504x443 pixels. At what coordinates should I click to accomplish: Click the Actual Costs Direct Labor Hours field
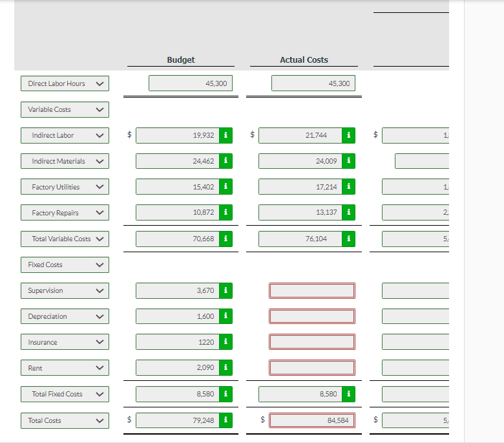pyautogui.click(x=313, y=83)
